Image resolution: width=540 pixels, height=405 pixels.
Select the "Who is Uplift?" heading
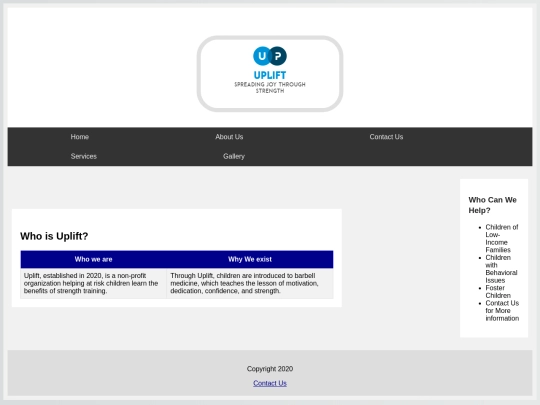point(54,236)
